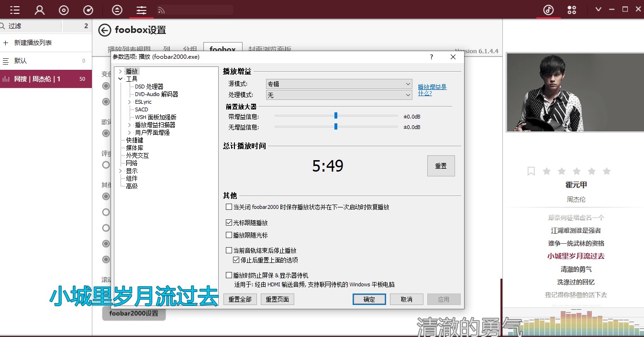Click the magnifier icon beside 过滤
The height and width of the screenshot is (337, 644).
click(3, 26)
